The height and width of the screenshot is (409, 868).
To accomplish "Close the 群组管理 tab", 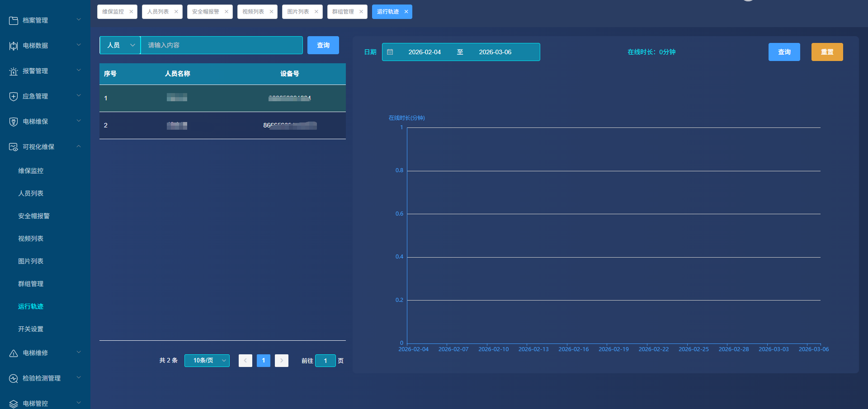I will tap(361, 12).
